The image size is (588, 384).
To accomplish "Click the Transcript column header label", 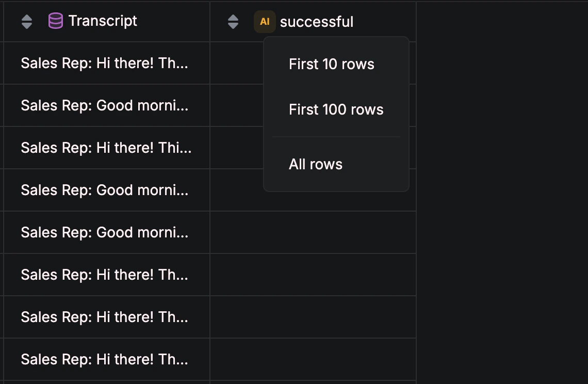I will coord(103,21).
